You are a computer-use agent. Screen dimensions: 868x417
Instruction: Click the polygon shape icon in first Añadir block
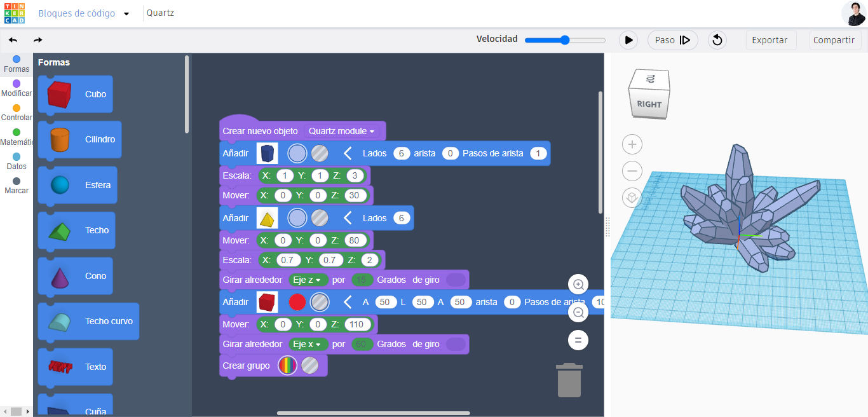268,153
